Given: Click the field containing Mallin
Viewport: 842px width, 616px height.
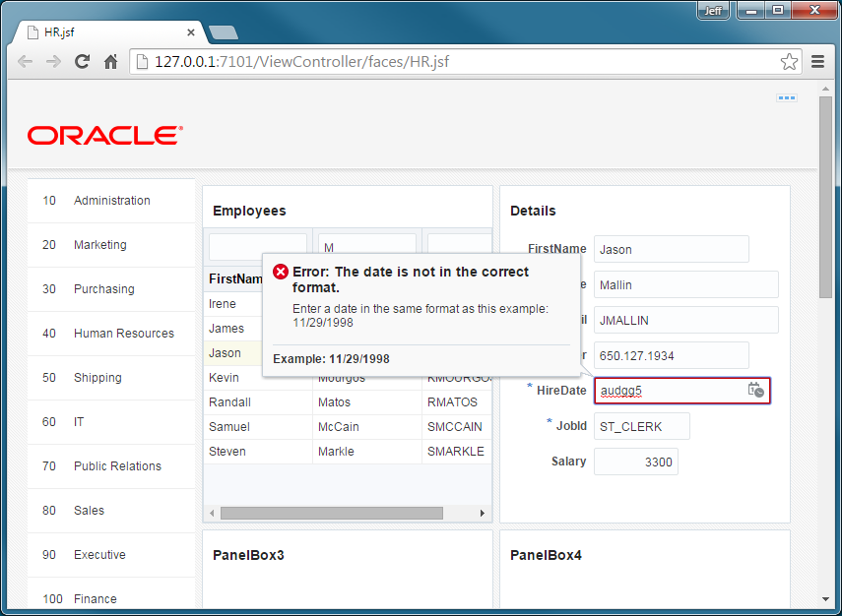Looking at the screenshot, I should click(x=686, y=284).
